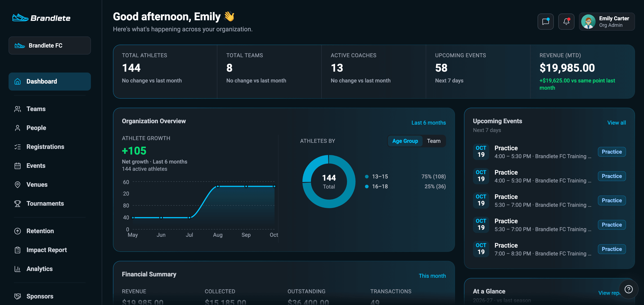644x305 pixels.
Task: Open the notifications bell icon
Action: (x=566, y=22)
